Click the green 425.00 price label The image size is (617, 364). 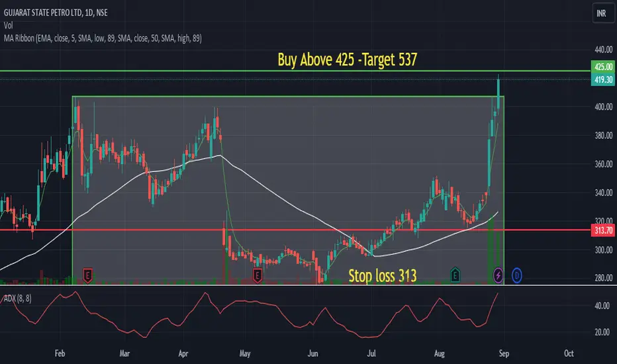pos(603,66)
